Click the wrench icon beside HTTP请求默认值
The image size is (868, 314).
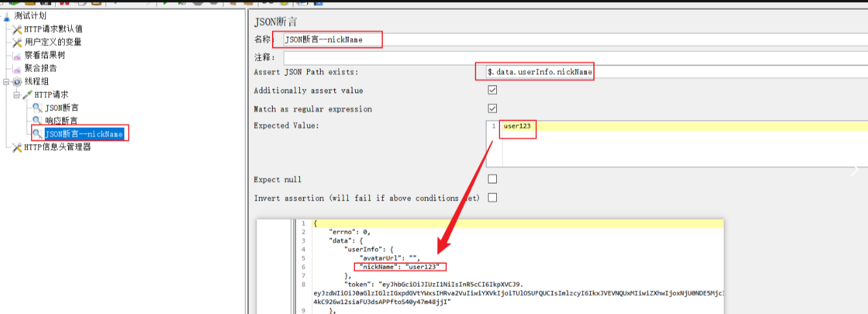(x=17, y=29)
